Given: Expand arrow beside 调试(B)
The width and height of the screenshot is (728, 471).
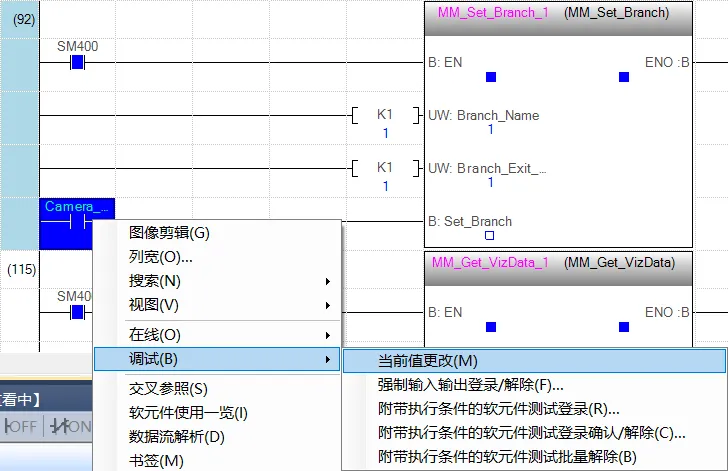Looking at the screenshot, I should (328, 360).
